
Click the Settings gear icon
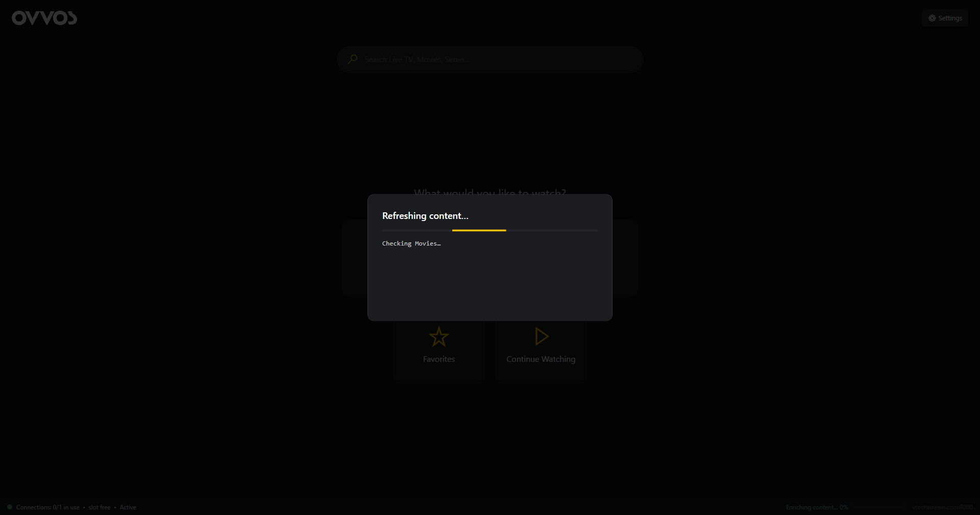click(x=932, y=18)
